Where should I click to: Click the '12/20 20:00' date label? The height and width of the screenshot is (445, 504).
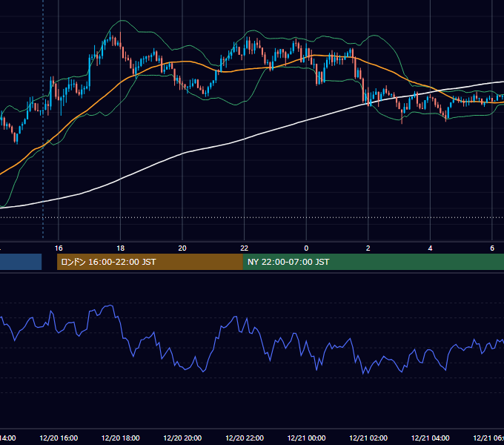182,438
